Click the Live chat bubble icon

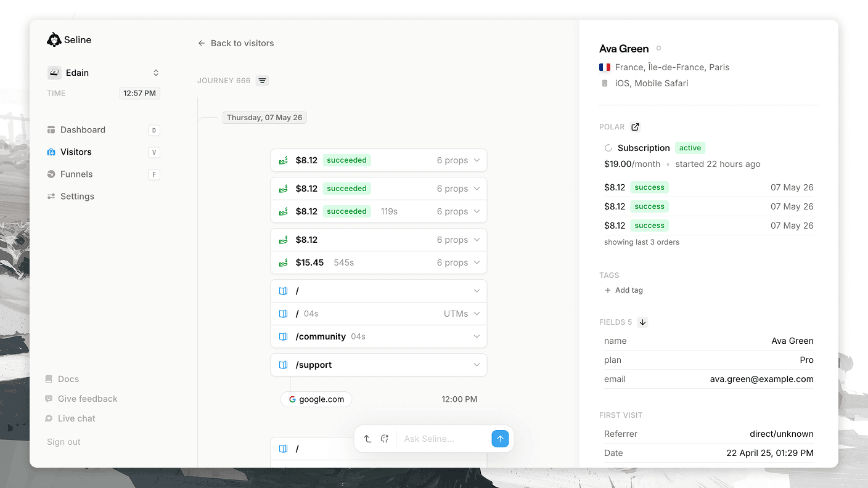click(49, 418)
